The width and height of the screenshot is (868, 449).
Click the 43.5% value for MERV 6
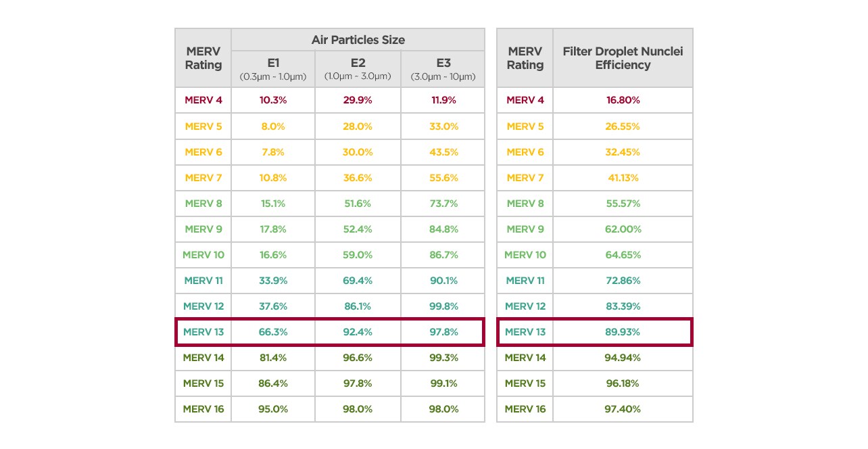pos(443,152)
